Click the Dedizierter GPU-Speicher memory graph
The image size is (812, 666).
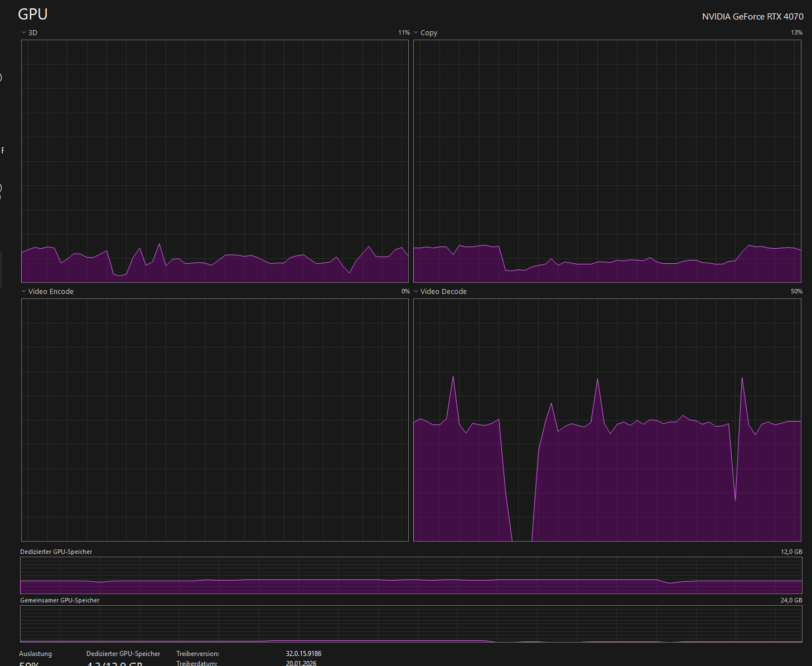click(411, 575)
